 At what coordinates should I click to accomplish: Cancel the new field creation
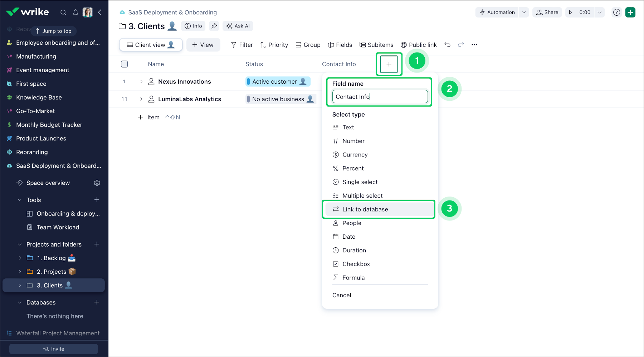[342, 295]
